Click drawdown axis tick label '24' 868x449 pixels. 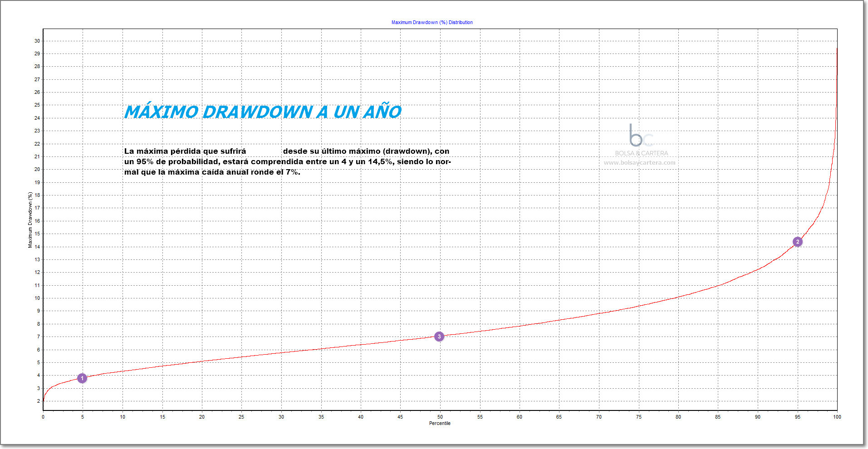pos(37,118)
